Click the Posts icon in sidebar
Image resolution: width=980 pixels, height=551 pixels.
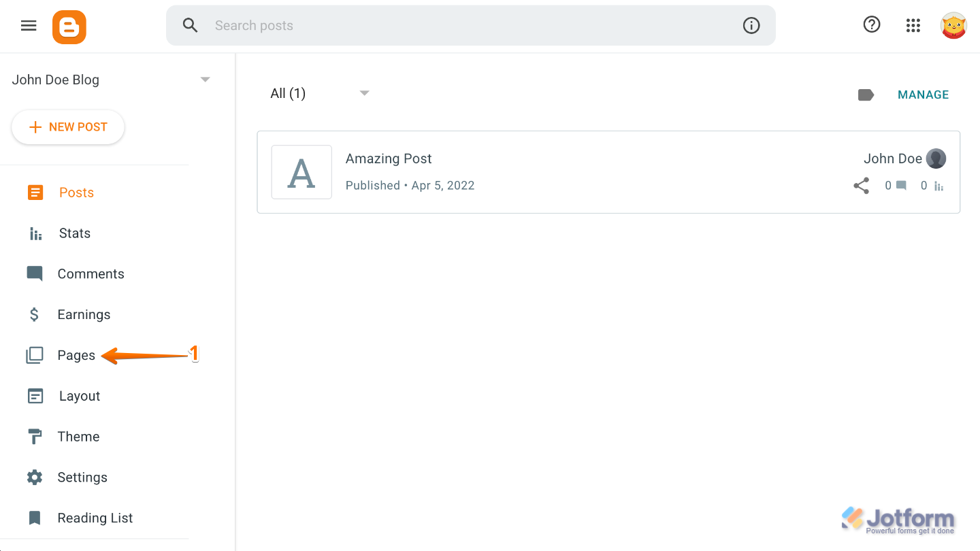tap(35, 193)
